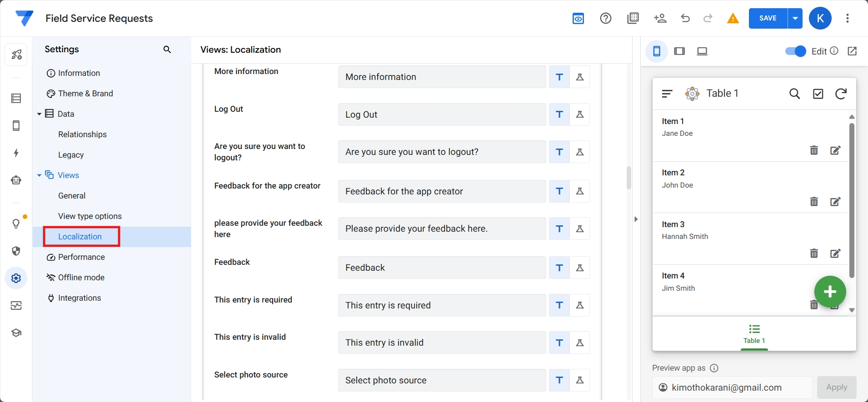Screen dimensions: 868x402
Task: Click the green add plus button
Action: (830, 292)
